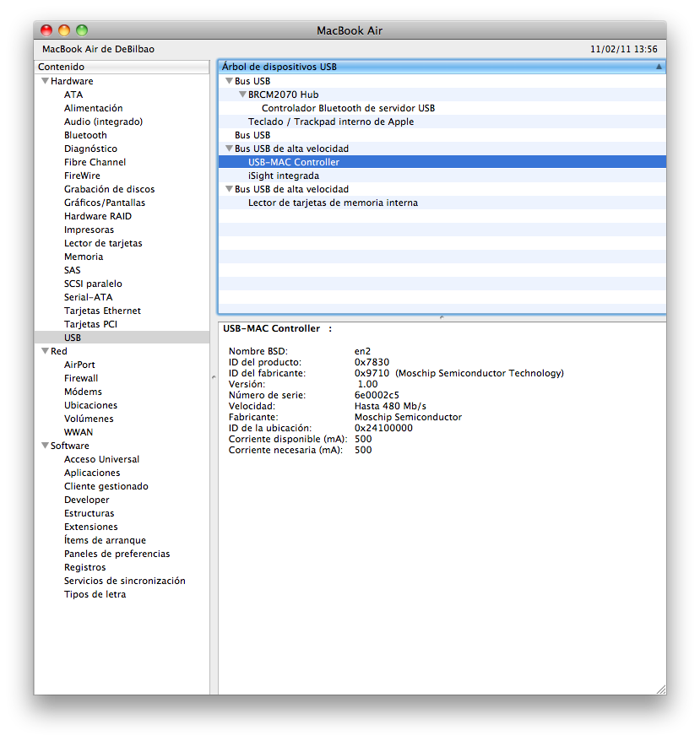Open Ubicaciones entry
The height and width of the screenshot is (741, 700).
pos(91,405)
